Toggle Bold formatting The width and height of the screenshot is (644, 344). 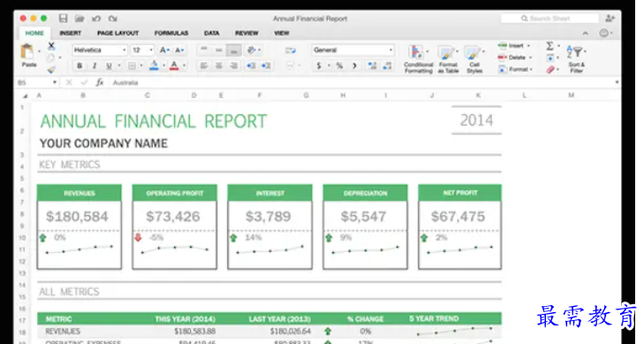pos(80,65)
